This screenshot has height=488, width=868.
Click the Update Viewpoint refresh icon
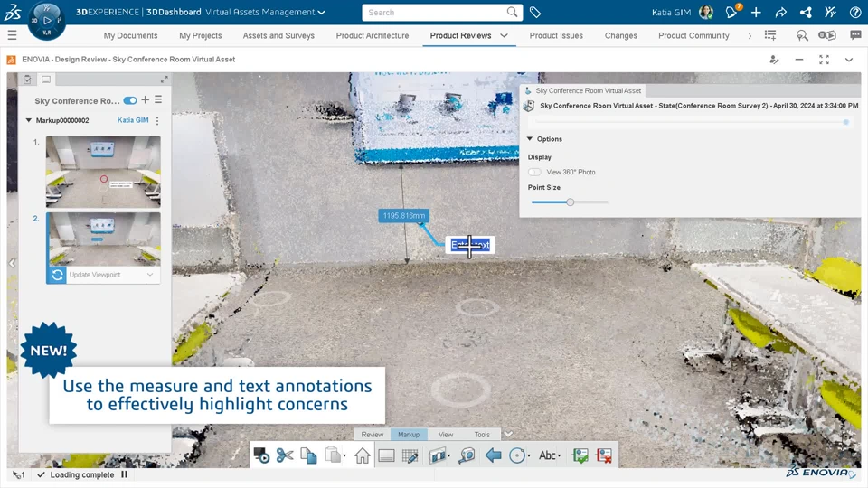(57, 275)
